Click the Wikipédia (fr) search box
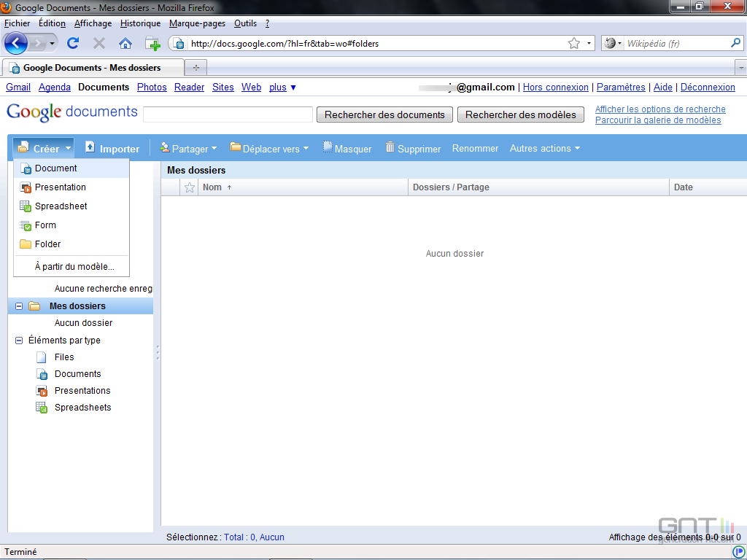The height and width of the screenshot is (560, 747). pos(676,43)
